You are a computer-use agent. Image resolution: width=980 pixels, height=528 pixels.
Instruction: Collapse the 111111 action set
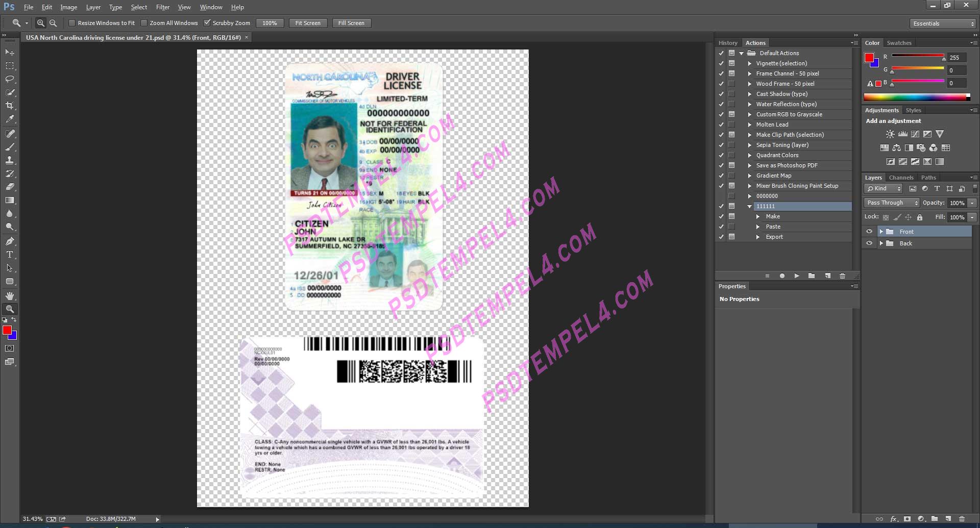(749, 206)
